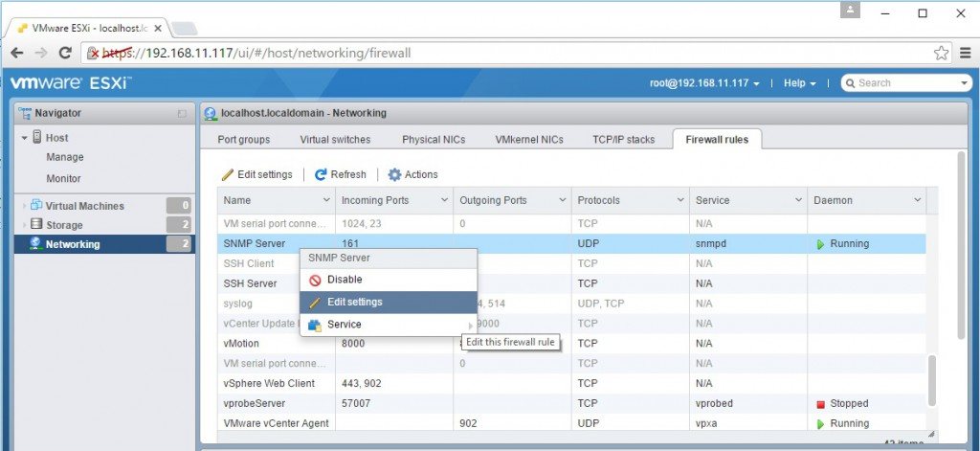
Task: Switch to the Port groups tab
Action: click(x=244, y=140)
